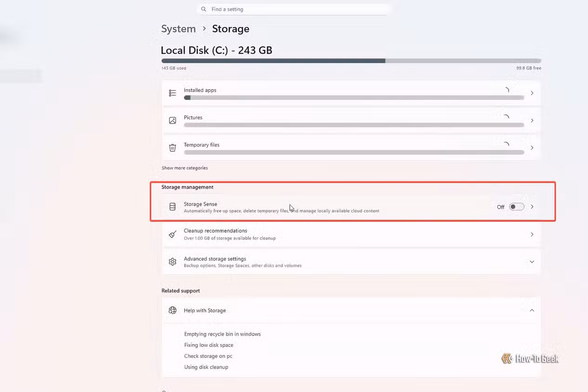Open Emptying recycle bin in windows link
Image resolution: width=588 pixels, height=392 pixels.
(x=222, y=334)
